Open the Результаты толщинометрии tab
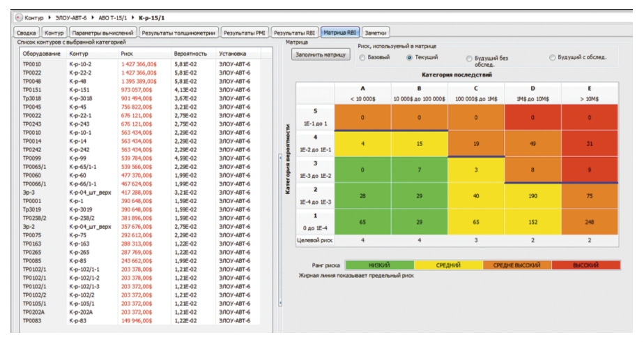This screenshot has width=644, height=342. [178, 33]
